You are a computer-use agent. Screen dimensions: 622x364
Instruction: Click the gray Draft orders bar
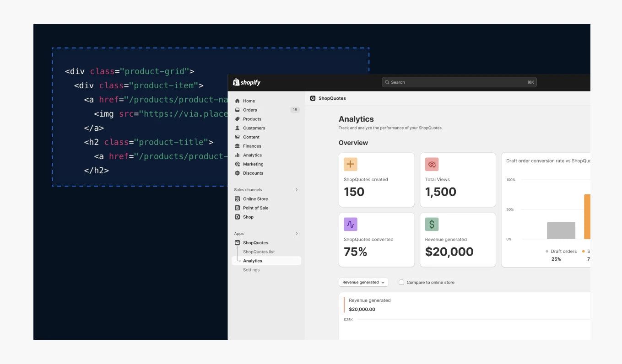[x=561, y=230]
